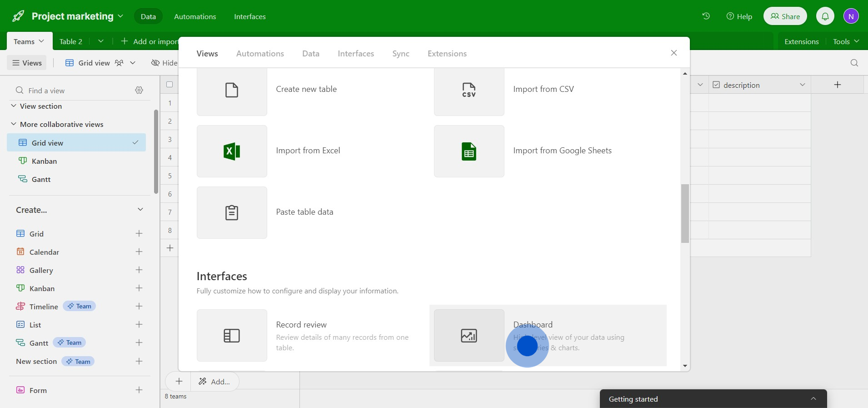Toggle select-all rows checkbox in header
The height and width of the screenshot is (408, 868).
170,84
